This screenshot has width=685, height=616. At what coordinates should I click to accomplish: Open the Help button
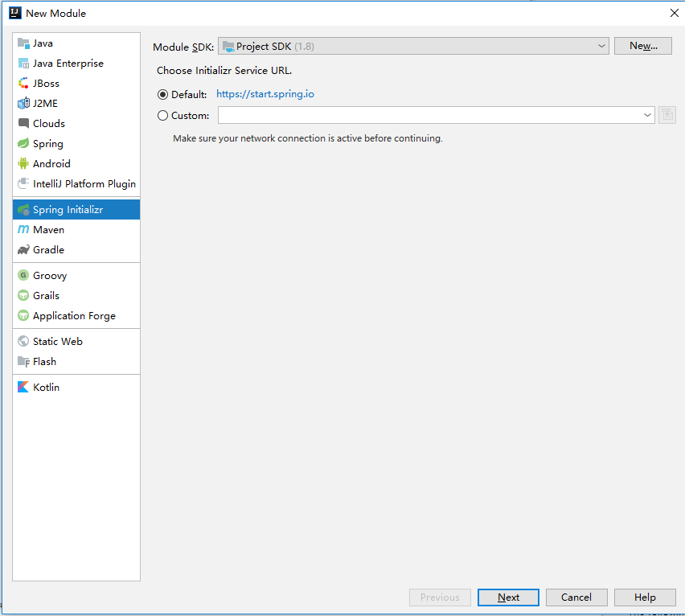645,598
